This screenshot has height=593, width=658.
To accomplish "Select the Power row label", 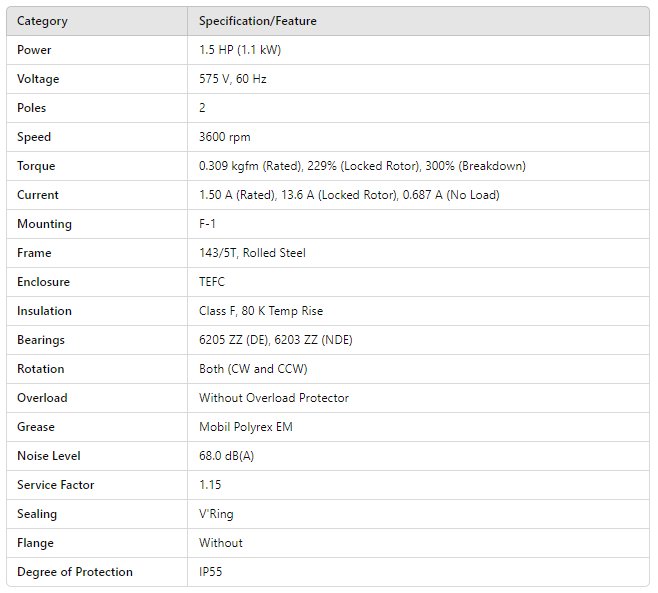I will 34,50.
